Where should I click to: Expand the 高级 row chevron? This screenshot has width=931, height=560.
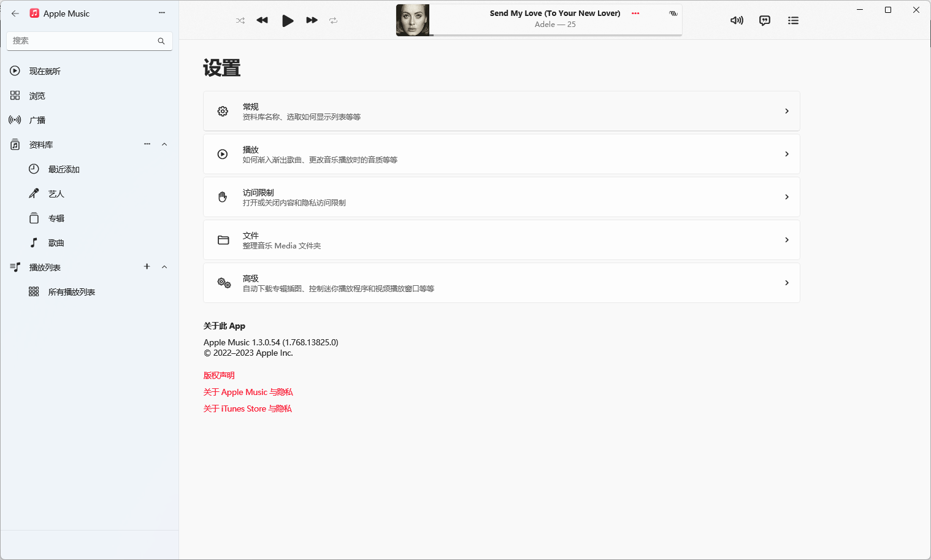[787, 283]
